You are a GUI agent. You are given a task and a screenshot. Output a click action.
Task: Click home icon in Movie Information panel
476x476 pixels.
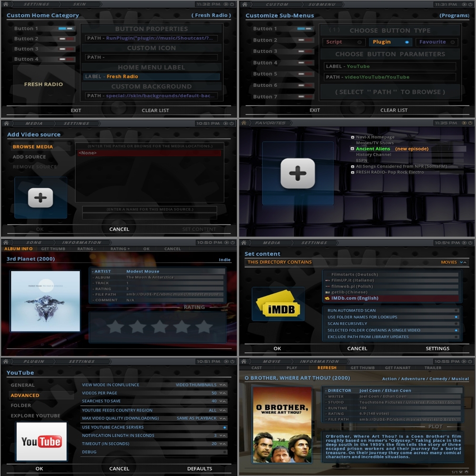[244, 361]
